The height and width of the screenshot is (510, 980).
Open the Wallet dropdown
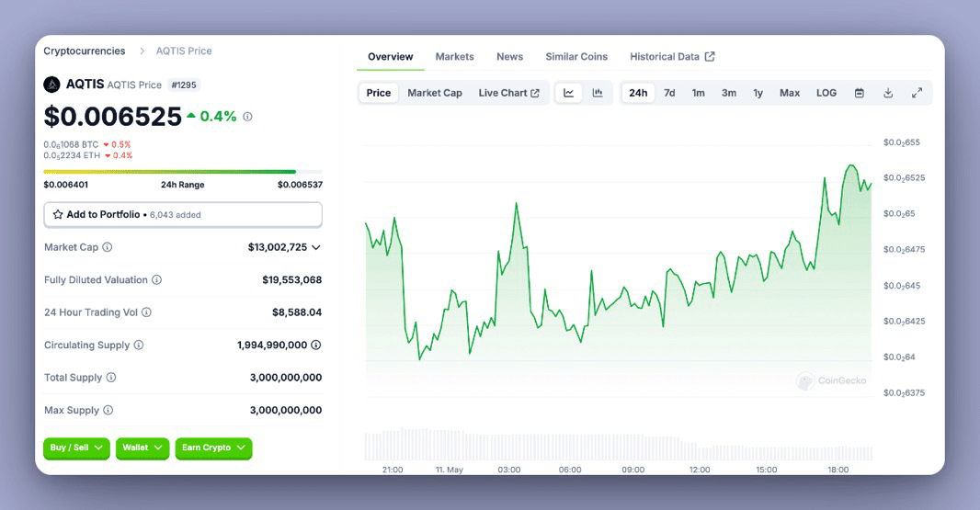[x=142, y=448]
